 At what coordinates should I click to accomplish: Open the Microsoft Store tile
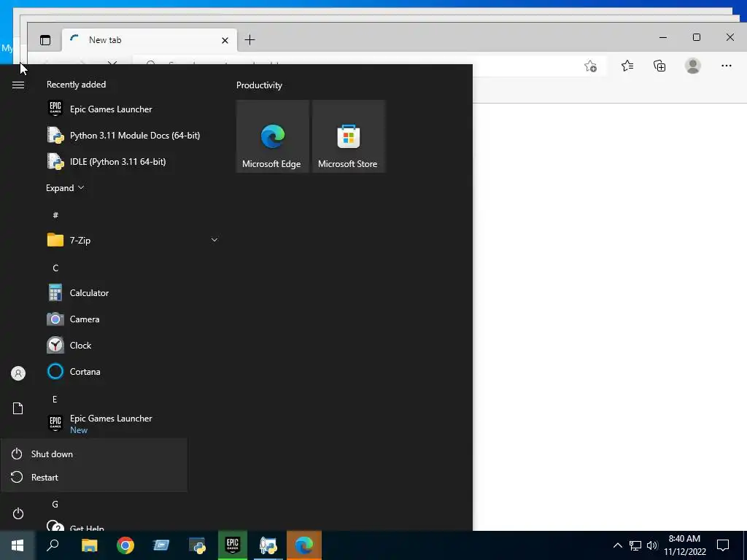click(x=348, y=136)
